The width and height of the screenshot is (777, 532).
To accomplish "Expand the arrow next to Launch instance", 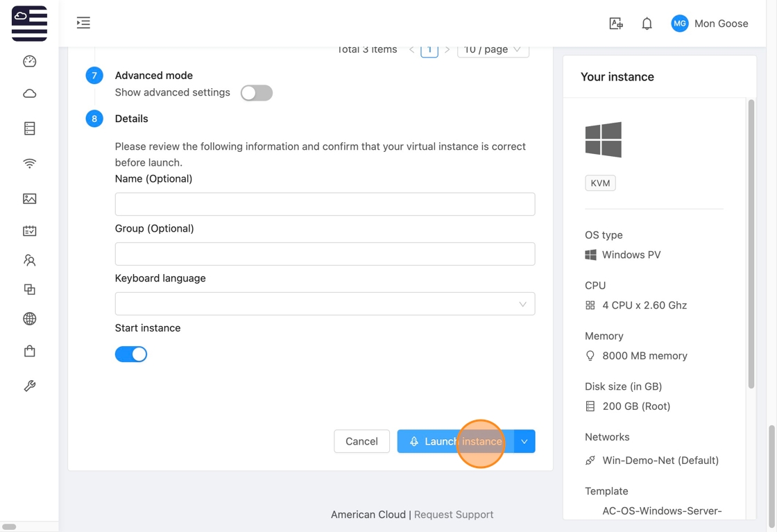I will (524, 442).
